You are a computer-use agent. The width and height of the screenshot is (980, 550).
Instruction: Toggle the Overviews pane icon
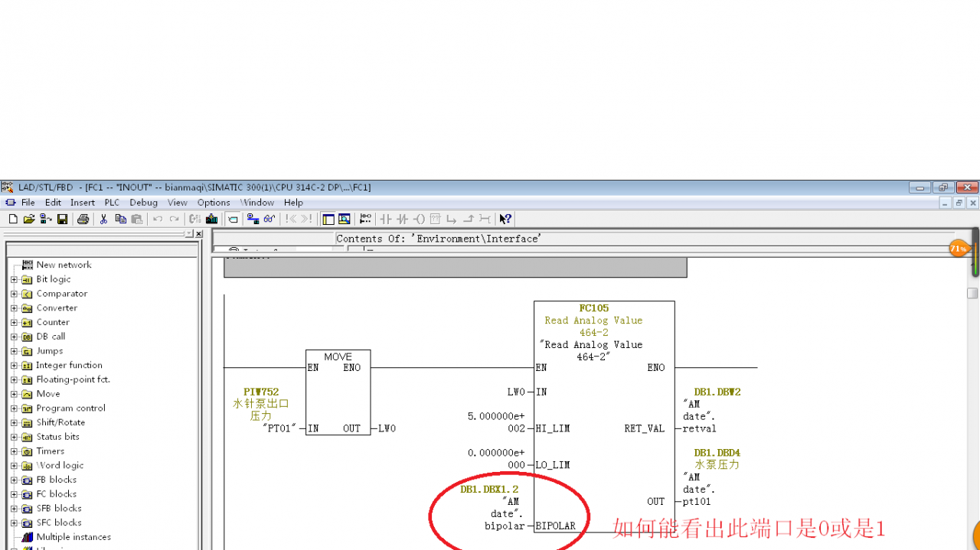pos(328,219)
